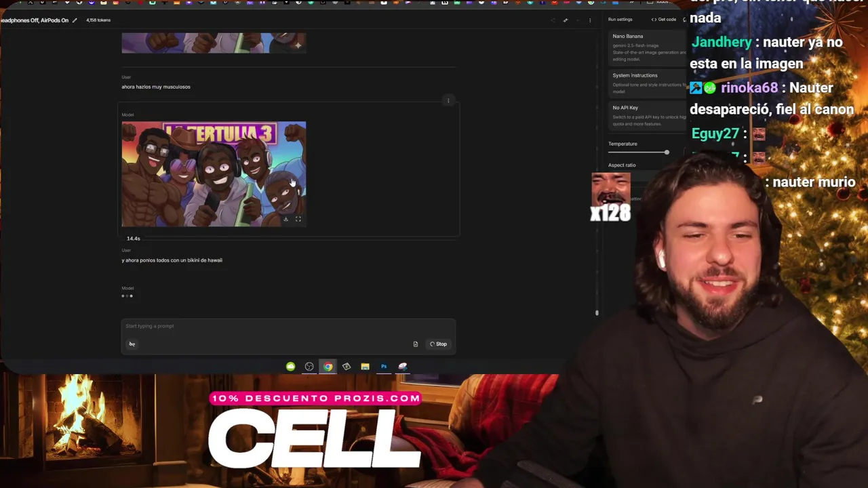Viewport: 868px width, 488px height.
Task: Click the Aspect ratio label
Action: pos(622,165)
